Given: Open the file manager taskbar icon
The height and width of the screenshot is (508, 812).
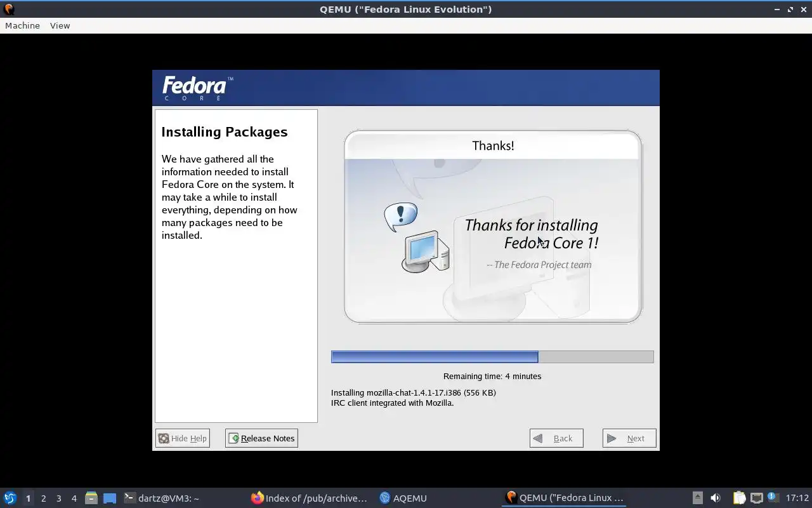Looking at the screenshot, I should click(91, 498).
